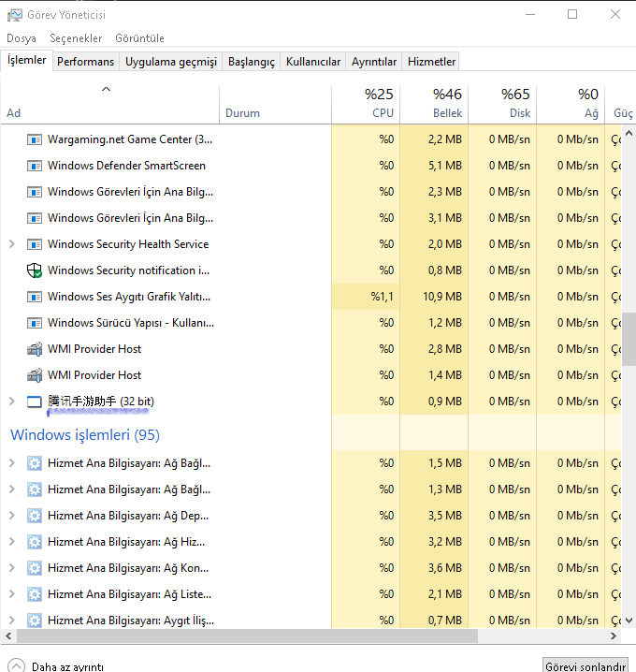This screenshot has height=672, width=636.
Task: Select the İşlemler tab
Action: [x=26, y=60]
